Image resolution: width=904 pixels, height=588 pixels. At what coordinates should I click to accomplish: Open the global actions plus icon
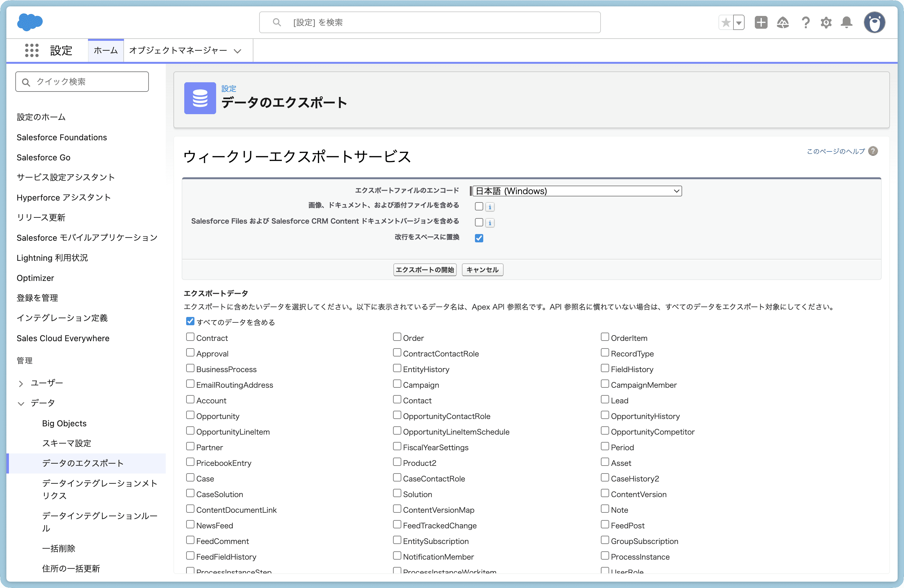[x=761, y=22]
